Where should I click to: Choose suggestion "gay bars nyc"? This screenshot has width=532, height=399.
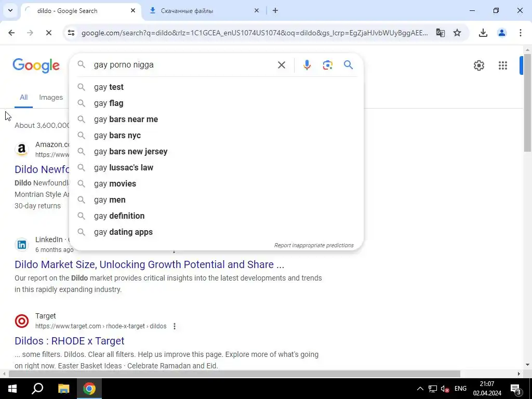(x=216, y=136)
